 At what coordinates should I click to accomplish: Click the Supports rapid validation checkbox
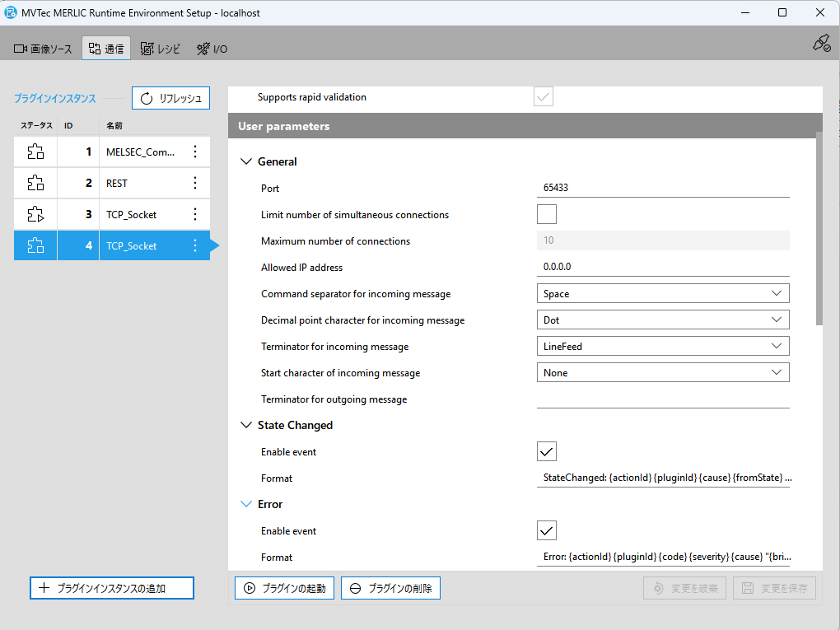pyautogui.click(x=544, y=97)
